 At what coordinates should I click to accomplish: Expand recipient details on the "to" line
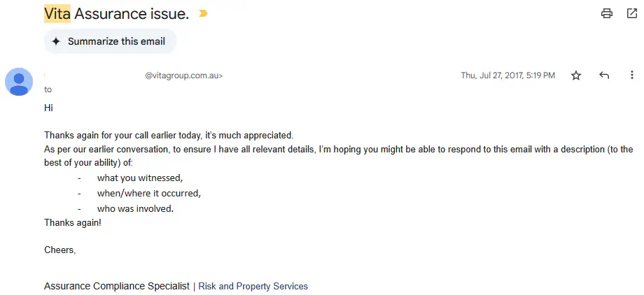click(48, 89)
